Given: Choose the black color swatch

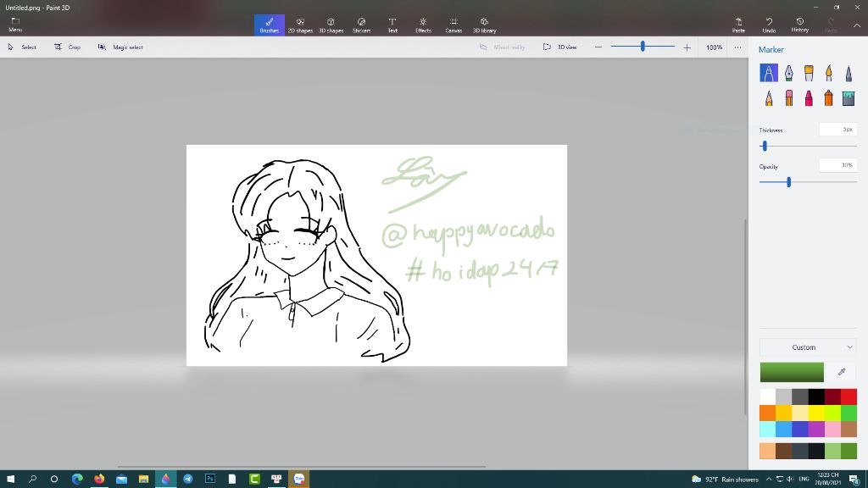Looking at the screenshot, I should point(816,396).
